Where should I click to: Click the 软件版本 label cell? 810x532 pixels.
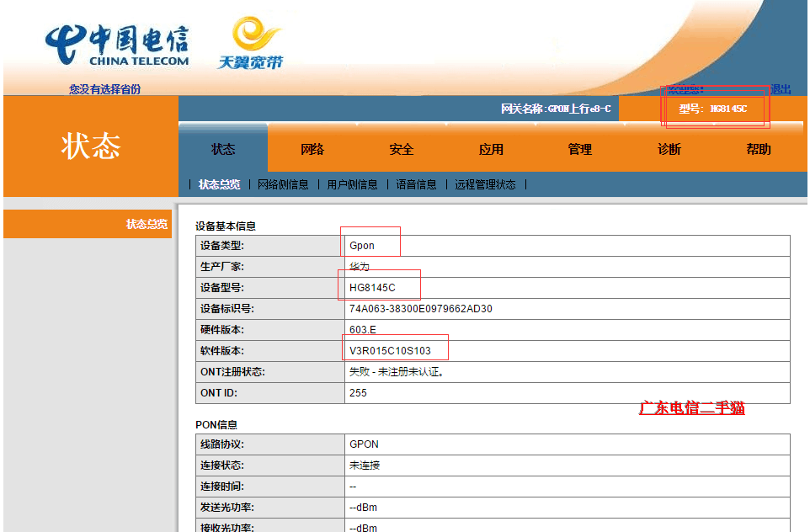pyautogui.click(x=270, y=351)
